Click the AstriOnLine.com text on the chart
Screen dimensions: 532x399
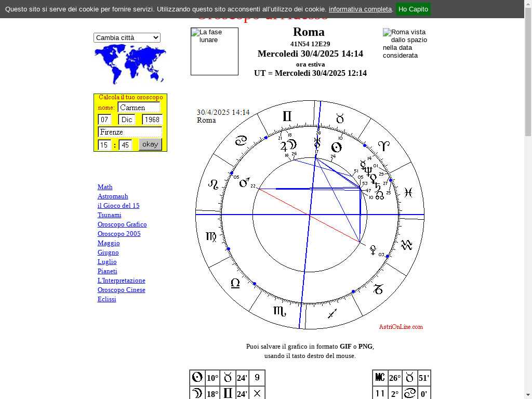(401, 327)
